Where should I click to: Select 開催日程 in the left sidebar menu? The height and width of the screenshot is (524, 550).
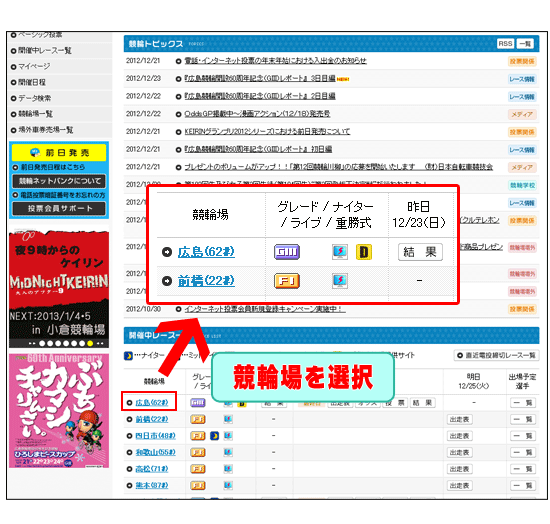pyautogui.click(x=32, y=82)
